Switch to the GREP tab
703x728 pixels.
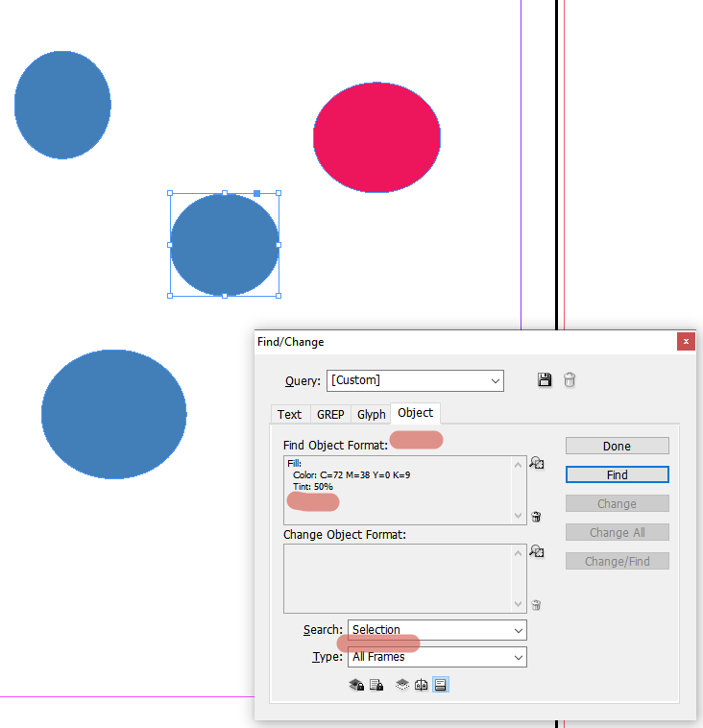(330, 414)
